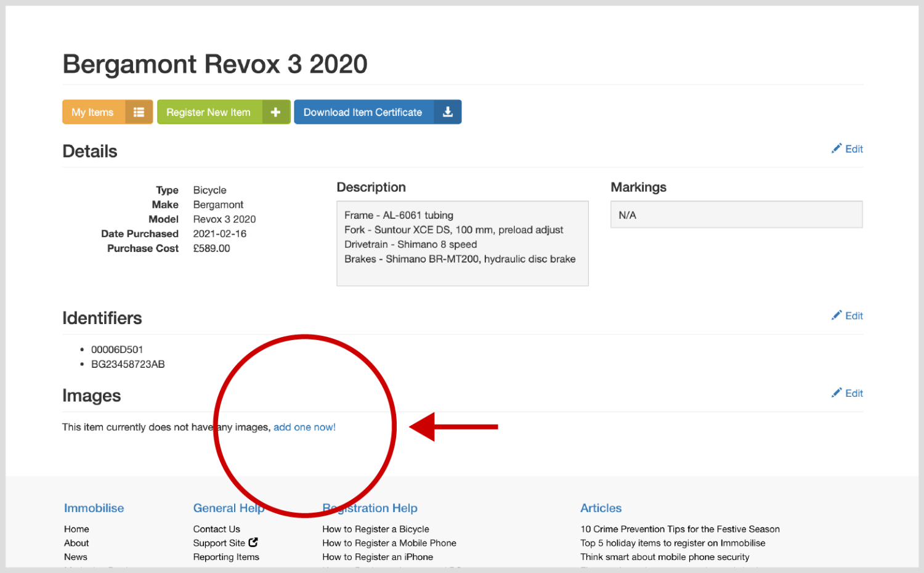Click the Description text box

pyautogui.click(x=462, y=243)
